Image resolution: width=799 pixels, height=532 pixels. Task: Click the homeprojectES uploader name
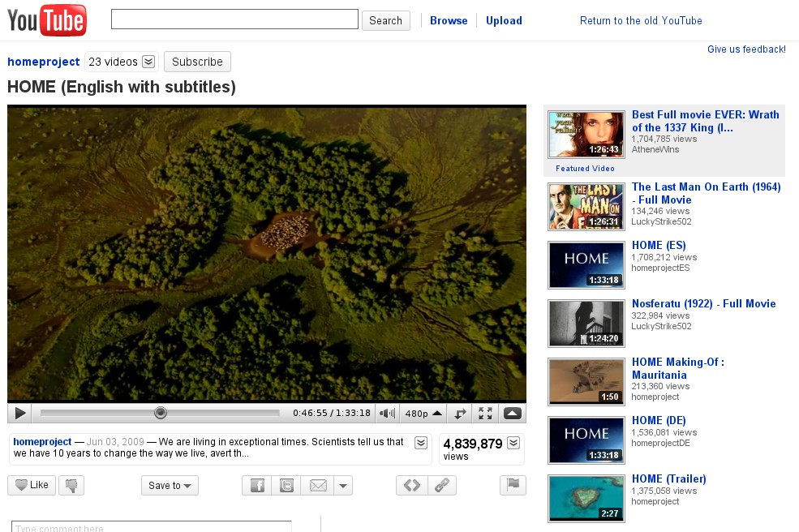660,268
